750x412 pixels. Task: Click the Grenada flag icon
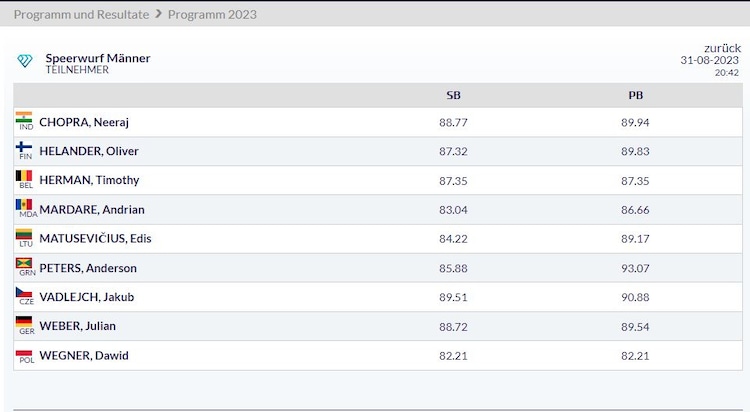[24, 264]
